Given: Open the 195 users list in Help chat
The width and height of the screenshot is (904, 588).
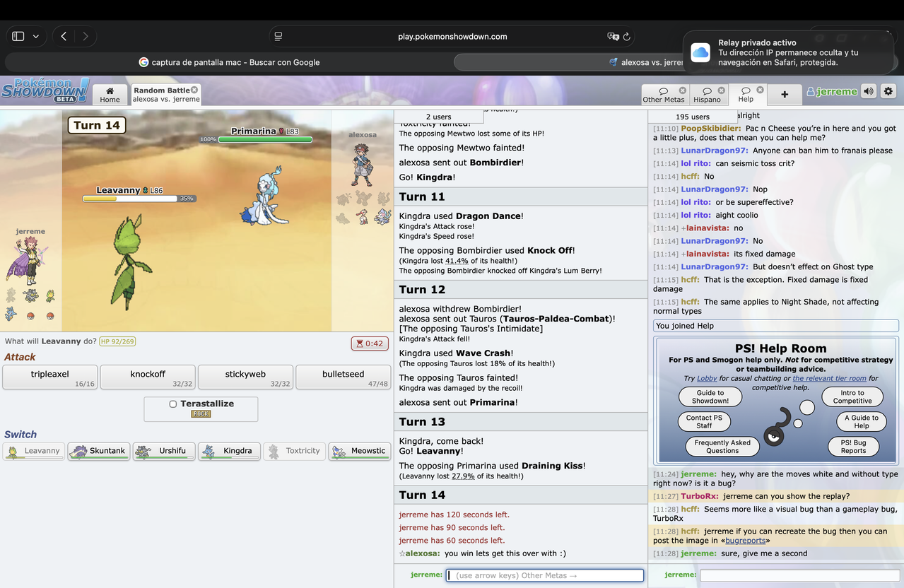Looking at the screenshot, I should (692, 117).
